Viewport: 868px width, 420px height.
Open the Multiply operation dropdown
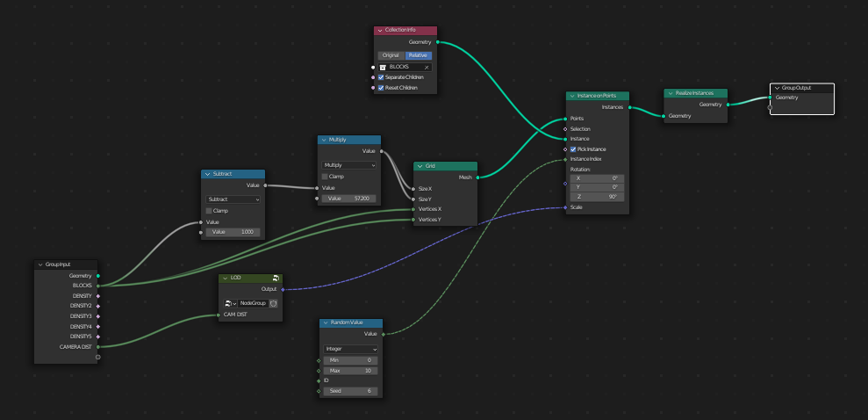[x=348, y=165]
